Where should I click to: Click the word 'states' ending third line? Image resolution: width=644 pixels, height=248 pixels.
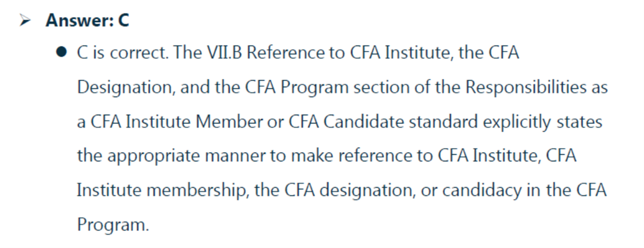click(581, 122)
